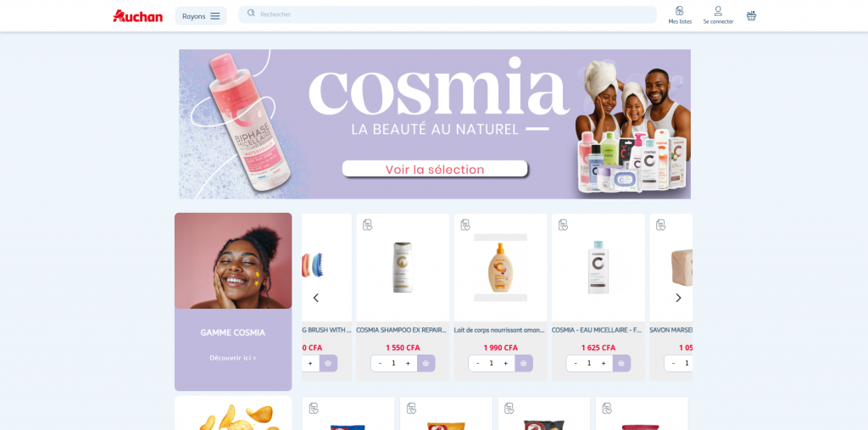The image size is (868, 430).
Task: Focus the Rechercher search field
Action: pos(448,14)
